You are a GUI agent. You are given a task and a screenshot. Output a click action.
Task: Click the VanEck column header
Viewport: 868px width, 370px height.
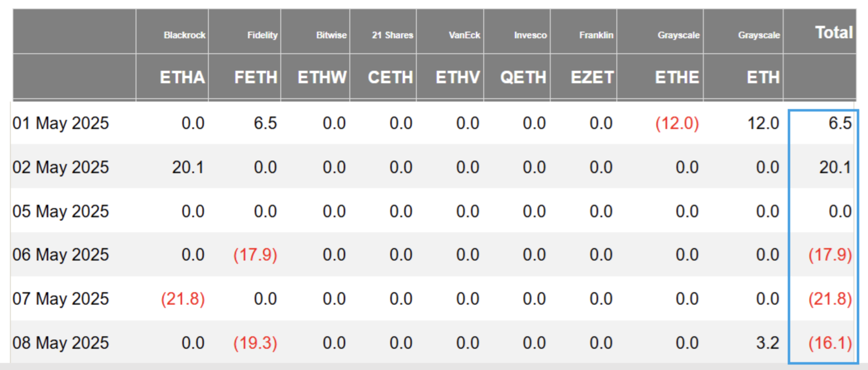tap(464, 35)
